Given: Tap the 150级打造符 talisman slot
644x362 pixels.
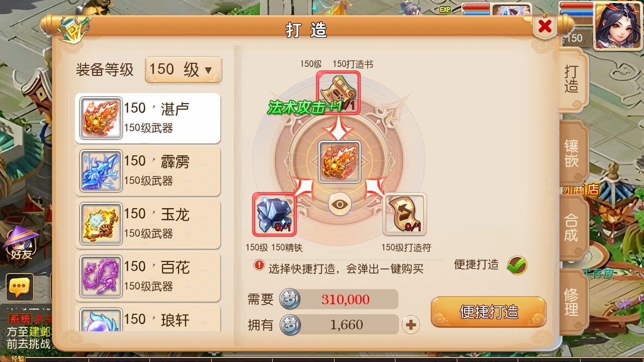Looking at the screenshot, I should [405, 214].
